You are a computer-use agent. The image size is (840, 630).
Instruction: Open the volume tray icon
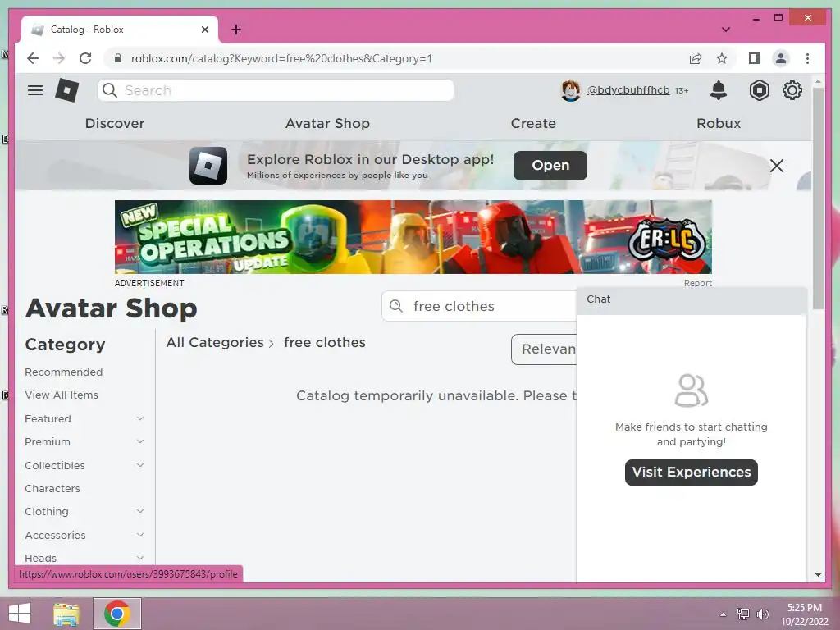[763, 614]
